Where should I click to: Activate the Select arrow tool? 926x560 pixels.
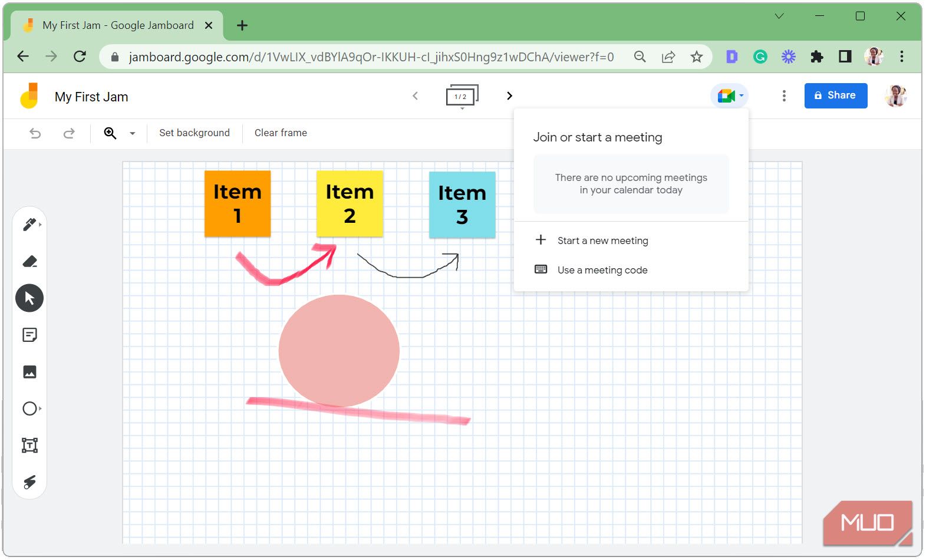[29, 298]
